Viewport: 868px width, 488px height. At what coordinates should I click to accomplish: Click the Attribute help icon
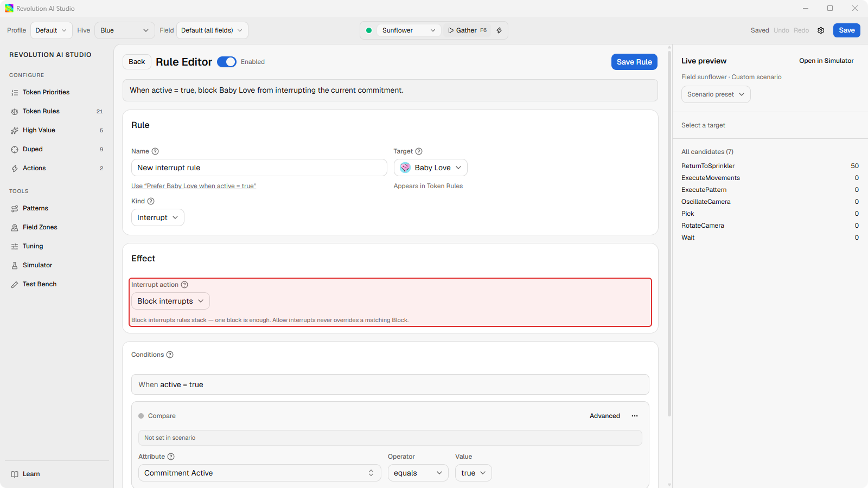[171, 457]
